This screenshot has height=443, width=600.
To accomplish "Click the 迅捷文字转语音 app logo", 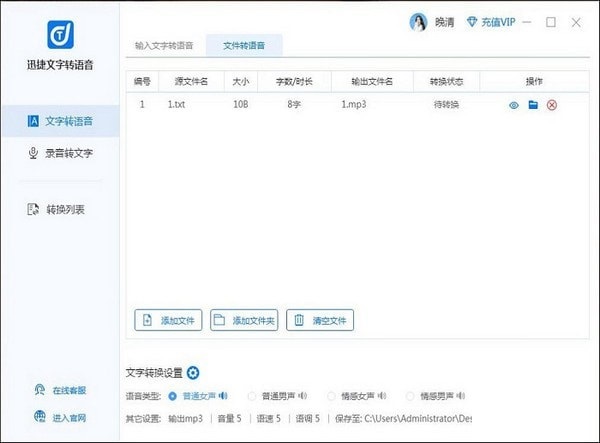I will point(60,34).
